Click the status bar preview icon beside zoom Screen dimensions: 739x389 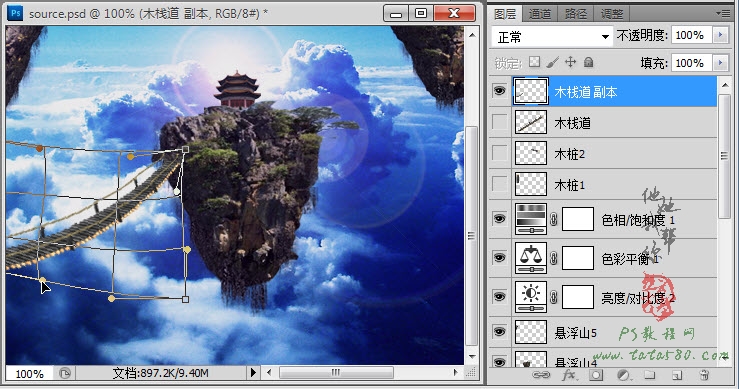point(65,373)
